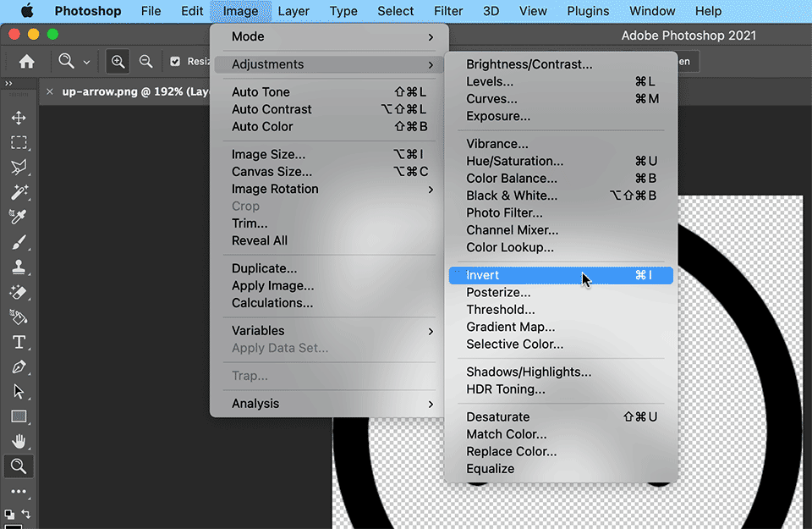Open Shadows/Highlights adjustment
812x529 pixels.
click(561, 372)
